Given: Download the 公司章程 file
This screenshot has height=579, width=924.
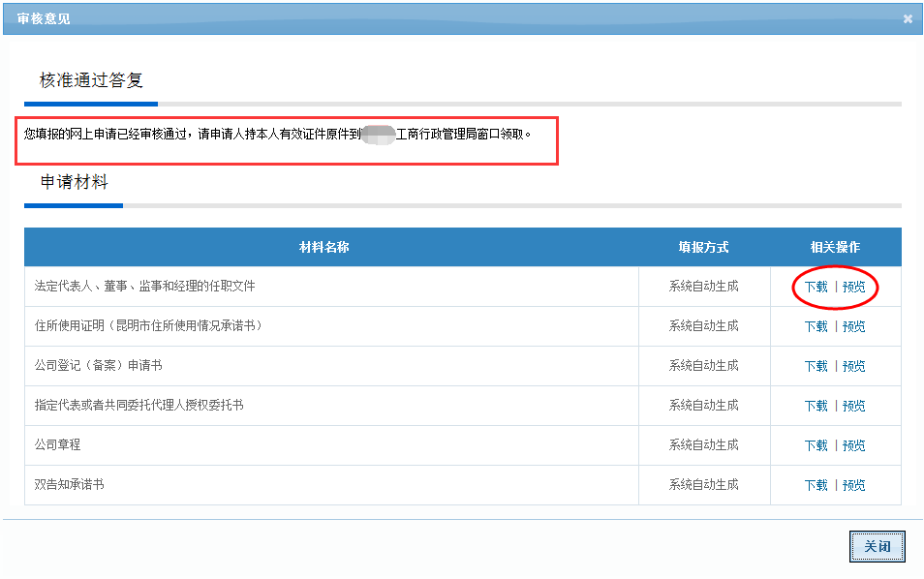Looking at the screenshot, I should tap(816, 446).
